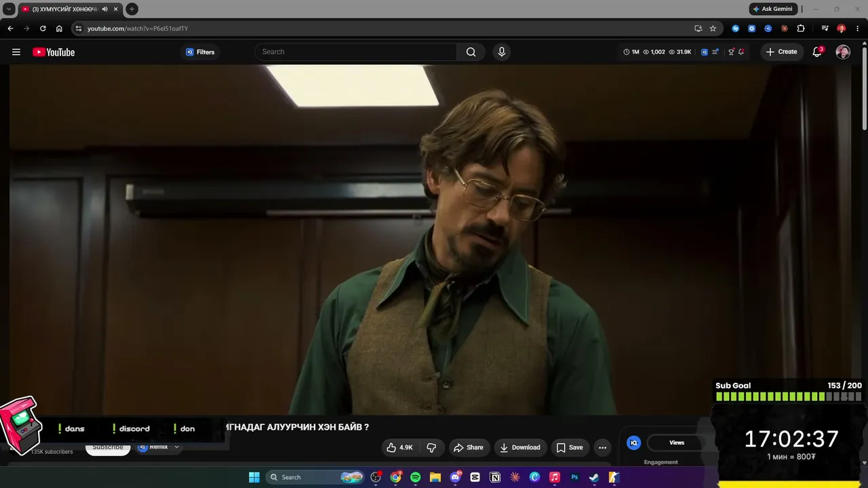Dislike the video
Viewport: 868px width, 488px height.
tap(431, 447)
